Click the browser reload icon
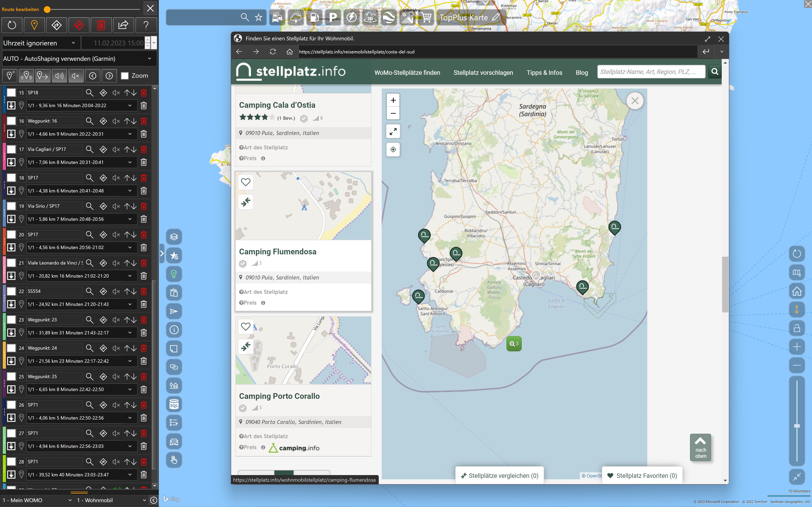The height and width of the screenshot is (507, 812). tap(273, 52)
